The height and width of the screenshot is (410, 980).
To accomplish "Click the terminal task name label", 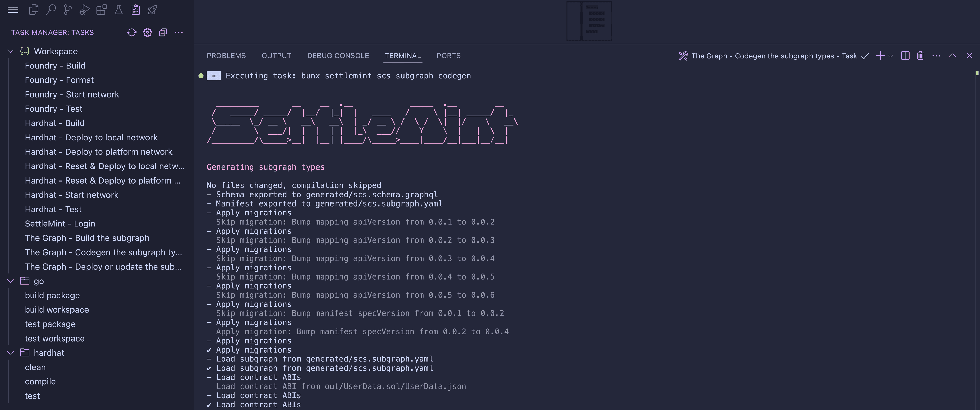I will click(774, 56).
